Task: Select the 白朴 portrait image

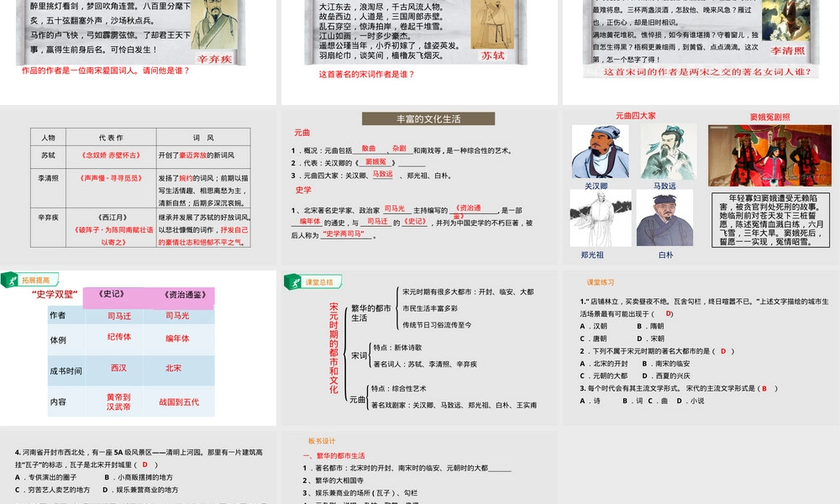Action: pos(664,218)
